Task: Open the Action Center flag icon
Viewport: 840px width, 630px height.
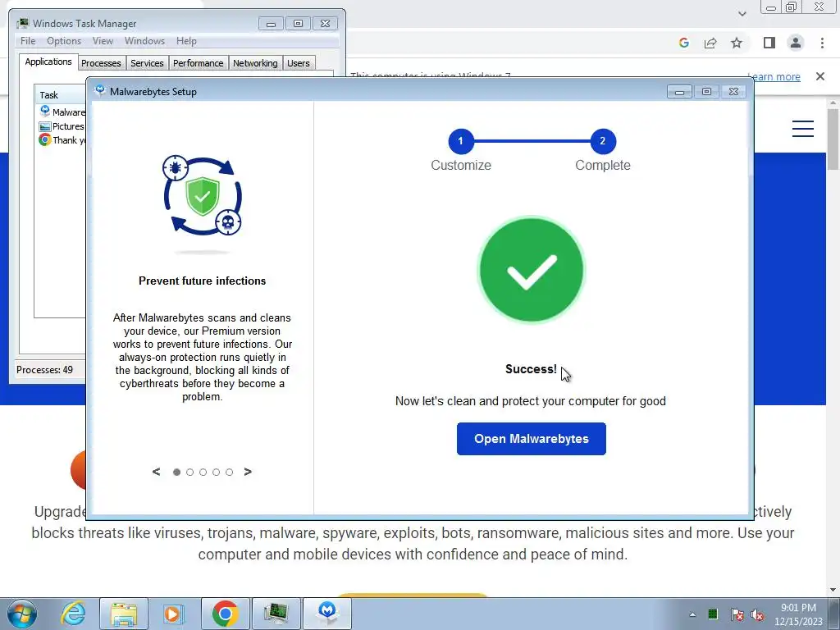Action: (737, 614)
